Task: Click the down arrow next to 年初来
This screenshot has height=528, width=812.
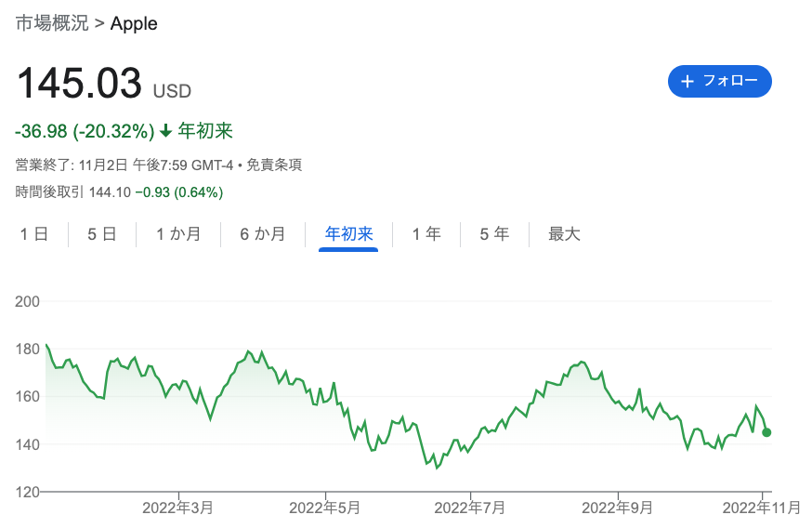Action: click(165, 130)
